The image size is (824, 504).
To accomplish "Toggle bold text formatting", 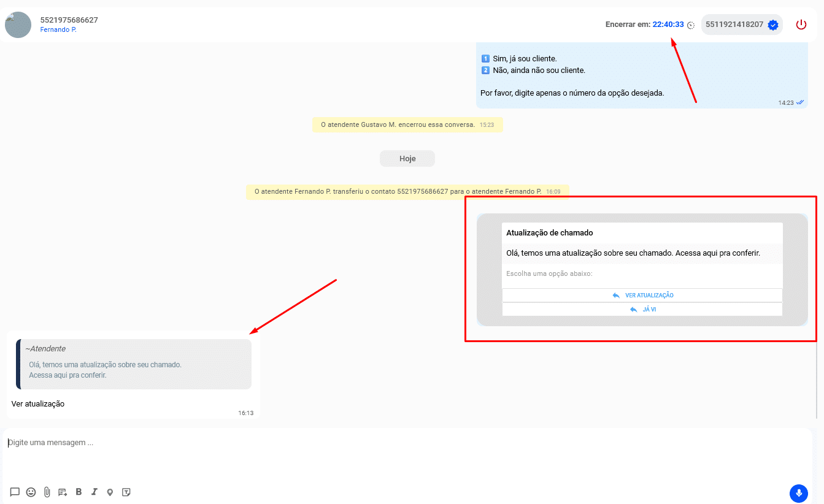I will 79,492.
